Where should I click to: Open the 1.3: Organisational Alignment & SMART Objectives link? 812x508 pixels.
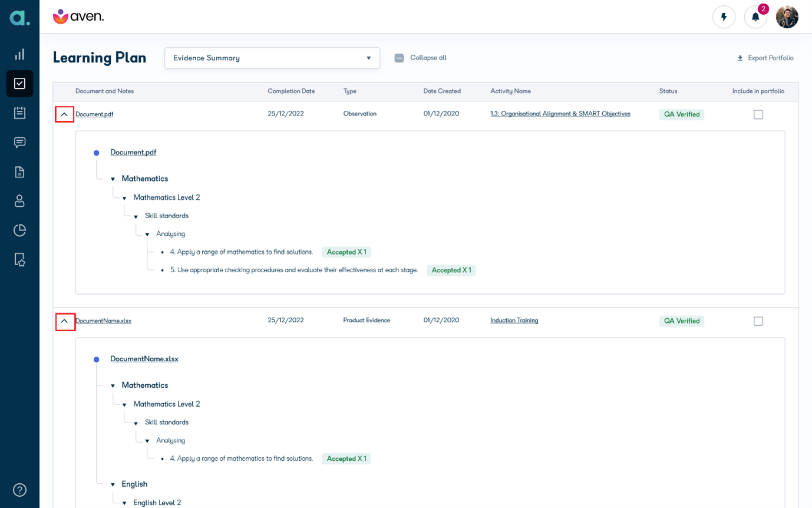(560, 114)
